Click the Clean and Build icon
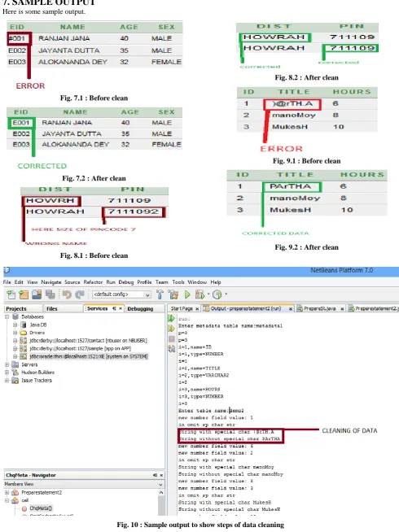This screenshot has width=399, height=532. 173,294
